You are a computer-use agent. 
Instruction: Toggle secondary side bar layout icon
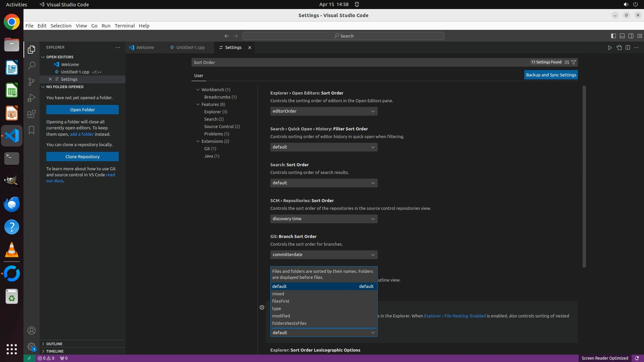pyautogui.click(x=631, y=36)
